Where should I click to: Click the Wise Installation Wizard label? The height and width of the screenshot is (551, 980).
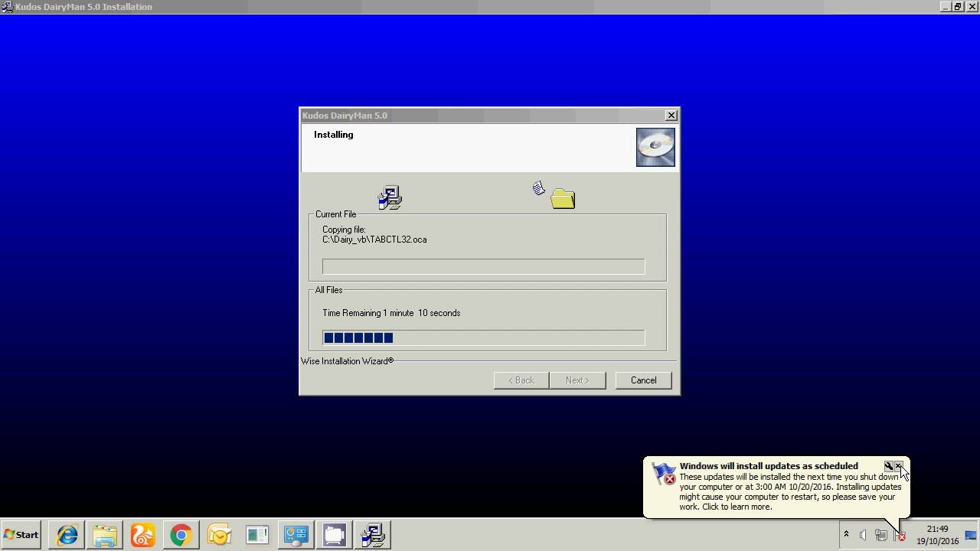(x=347, y=361)
